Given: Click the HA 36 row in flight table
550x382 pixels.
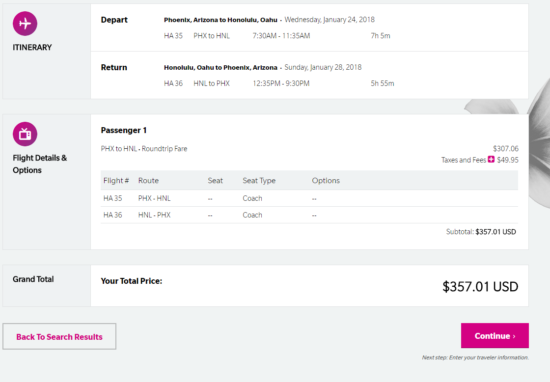Looking at the screenshot, I should click(x=309, y=215).
